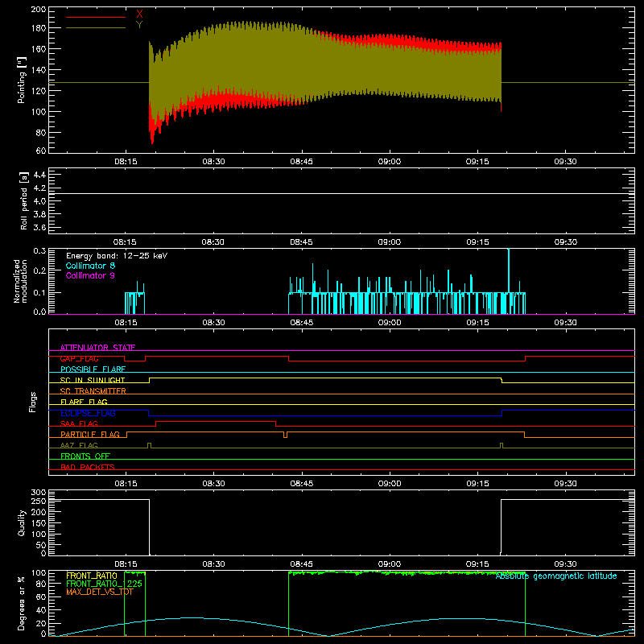Select the red 'X' legend label
Screen dimensions: 644x644
click(139, 14)
